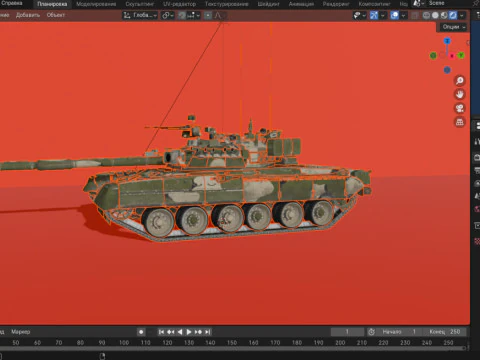The height and width of the screenshot is (360, 480).
Task: Open the proportional editing falloff menu
Action: [219, 15]
